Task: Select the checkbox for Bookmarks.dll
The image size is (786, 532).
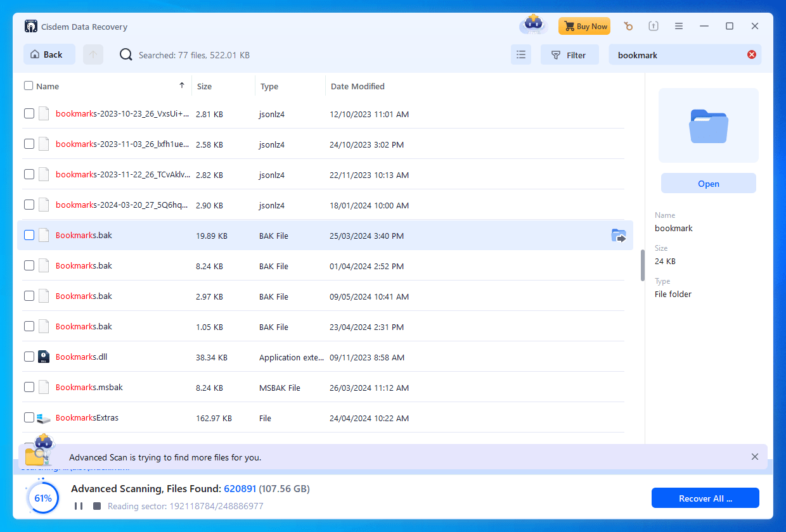Action: coord(29,356)
